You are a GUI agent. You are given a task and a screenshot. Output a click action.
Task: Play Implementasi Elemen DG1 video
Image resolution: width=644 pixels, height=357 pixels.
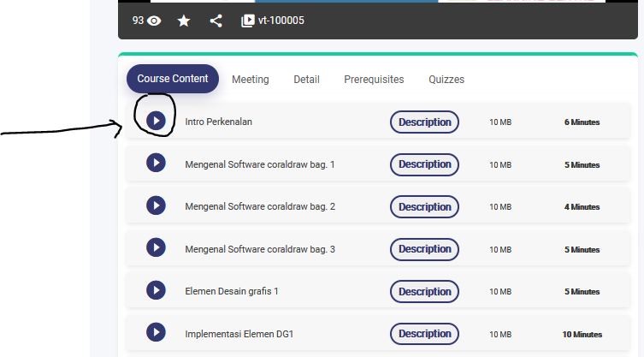[156, 332]
